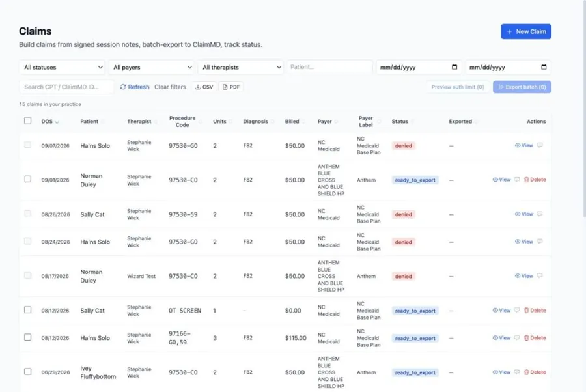The width and height of the screenshot is (586, 392).
Task: Sort by the Diagnosis column header
Action: pos(258,122)
